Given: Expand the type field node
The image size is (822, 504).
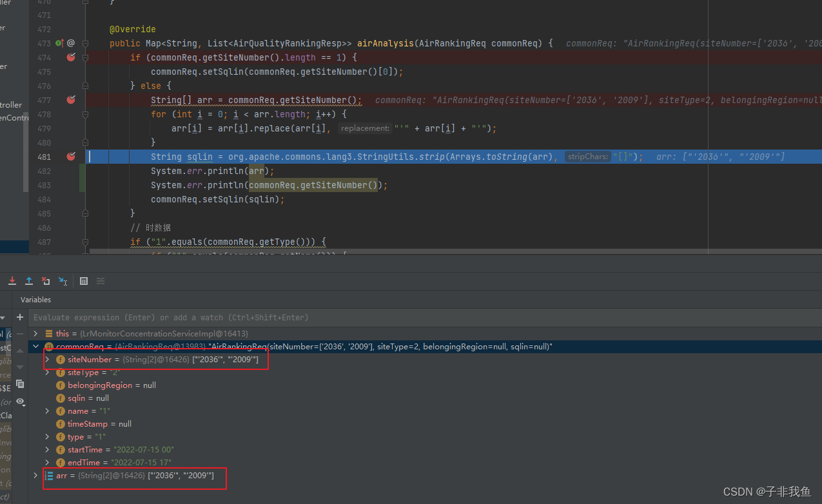Looking at the screenshot, I should (x=48, y=437).
